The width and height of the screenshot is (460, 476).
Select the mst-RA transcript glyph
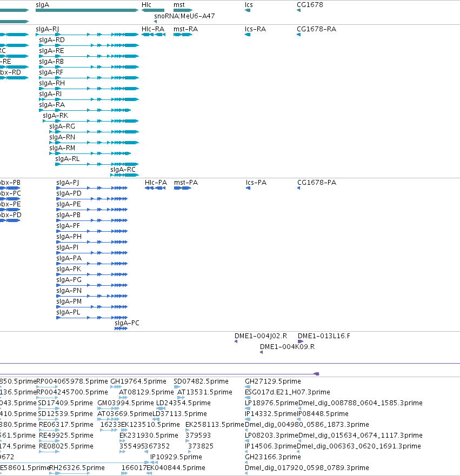183,35
